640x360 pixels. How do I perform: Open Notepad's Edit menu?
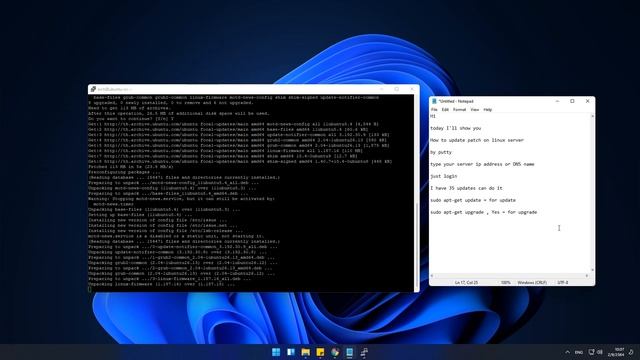click(445, 110)
